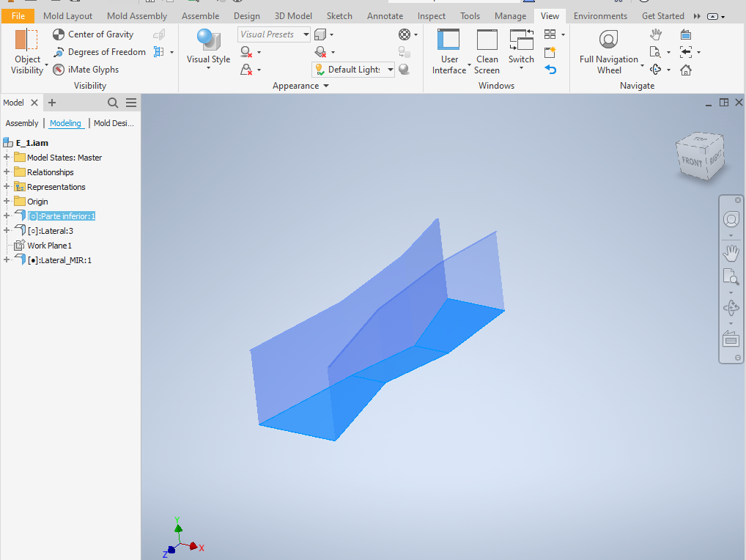Click the Clean Screen button
The height and width of the screenshot is (560, 746).
(x=487, y=41)
